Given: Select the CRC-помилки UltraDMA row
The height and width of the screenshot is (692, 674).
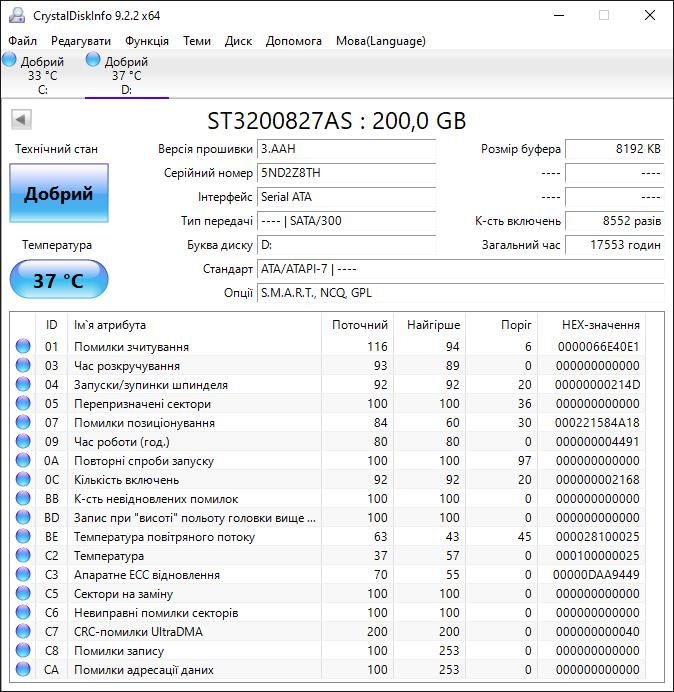Looking at the screenshot, I should pos(328,632).
